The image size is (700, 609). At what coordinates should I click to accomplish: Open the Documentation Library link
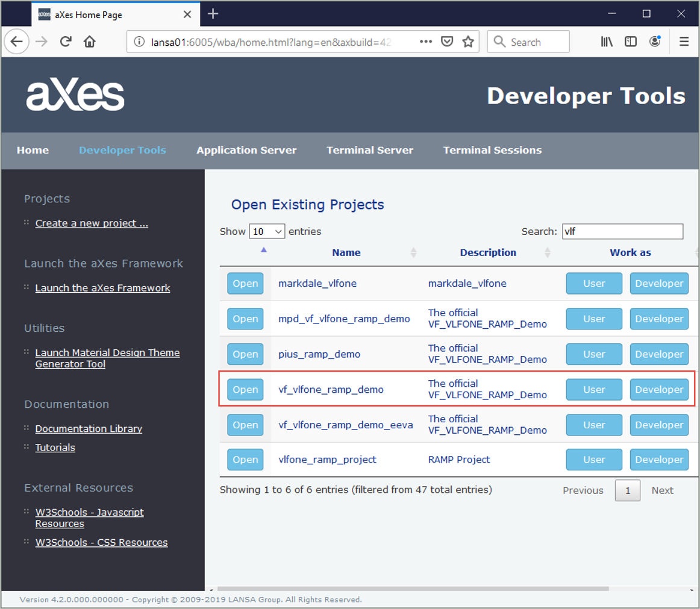tap(89, 429)
